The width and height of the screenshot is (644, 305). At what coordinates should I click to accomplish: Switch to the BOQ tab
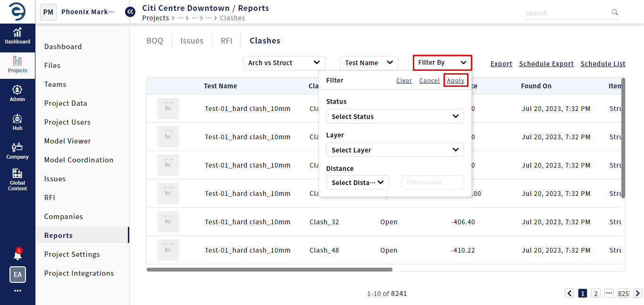click(155, 41)
